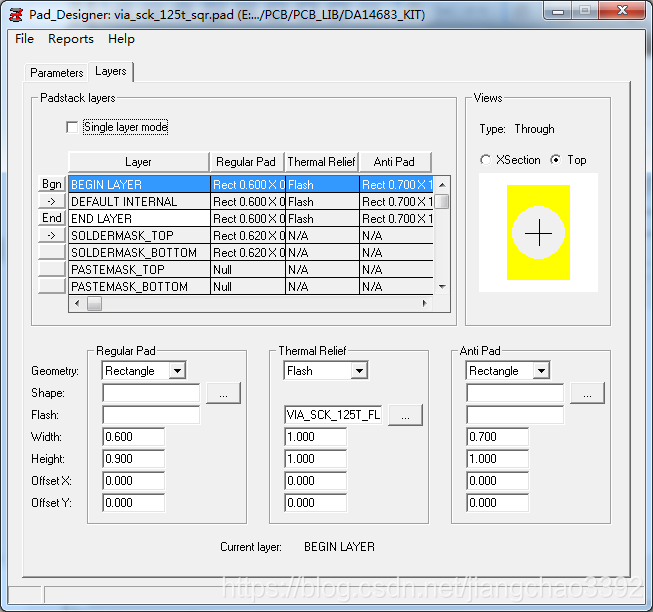
Task: Open the Anti Pad Geometry dropdown
Action: coord(540,371)
